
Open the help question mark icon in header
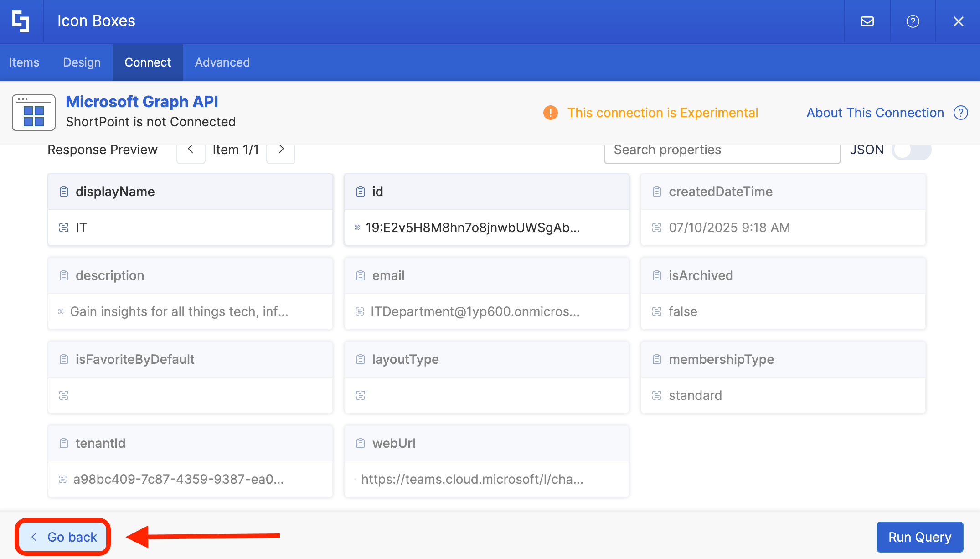pyautogui.click(x=913, y=21)
